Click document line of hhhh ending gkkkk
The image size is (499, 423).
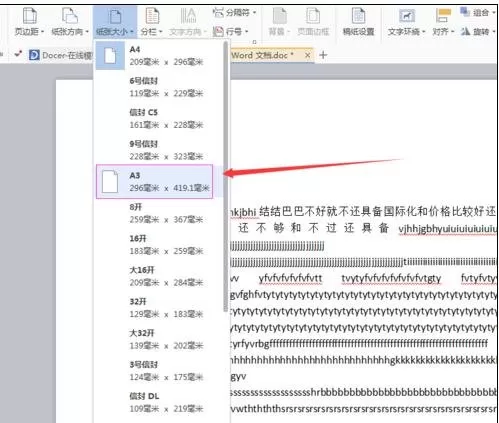point(363,360)
